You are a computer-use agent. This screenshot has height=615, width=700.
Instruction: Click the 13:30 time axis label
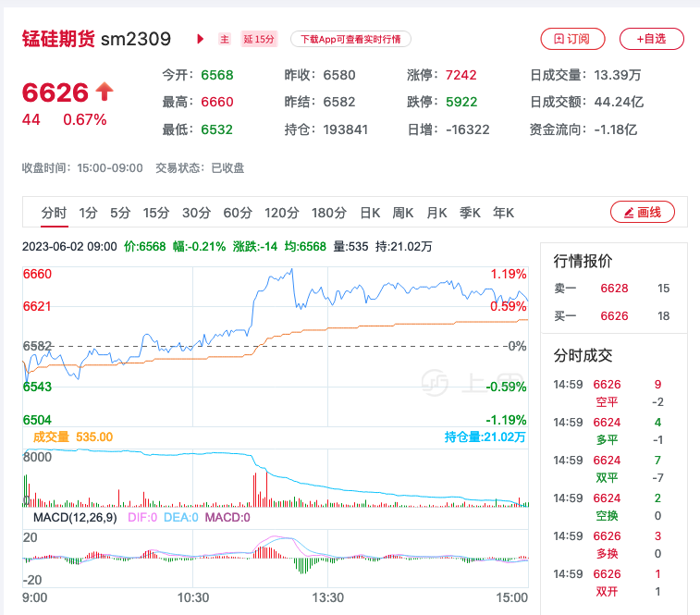click(327, 598)
